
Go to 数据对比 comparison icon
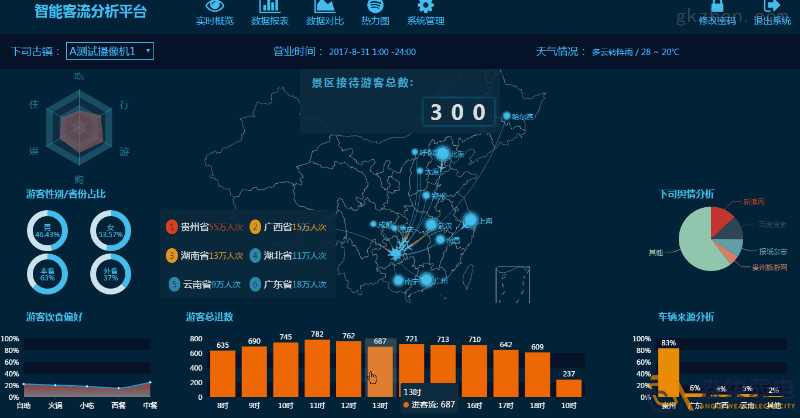pyautogui.click(x=324, y=7)
